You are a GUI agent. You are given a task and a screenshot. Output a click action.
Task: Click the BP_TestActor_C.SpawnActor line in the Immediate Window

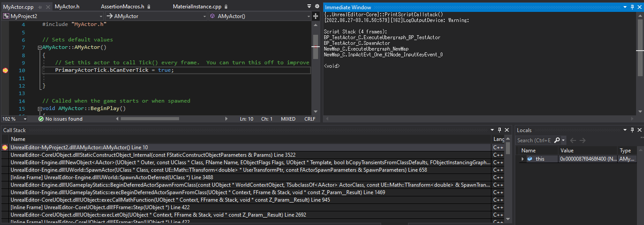coord(357,43)
